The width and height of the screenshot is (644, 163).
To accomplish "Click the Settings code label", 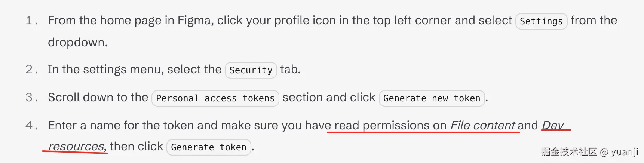I will click(541, 21).
